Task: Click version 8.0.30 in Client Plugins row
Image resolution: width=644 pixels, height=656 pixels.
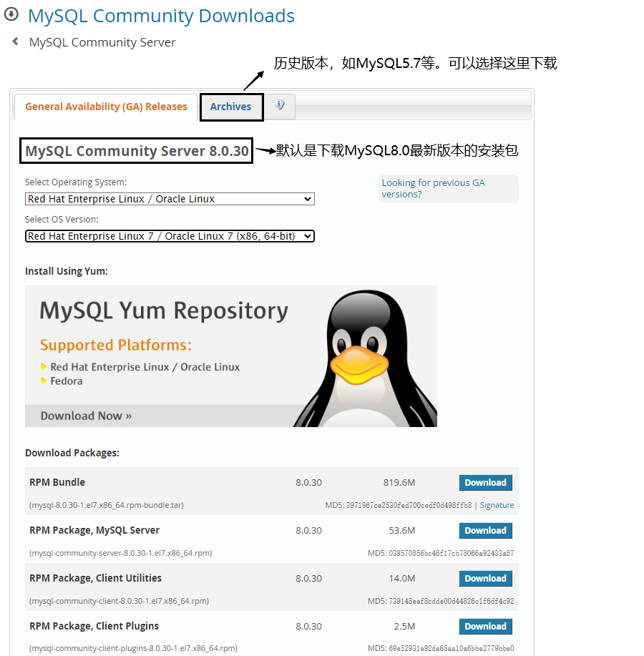Action: 309,626
